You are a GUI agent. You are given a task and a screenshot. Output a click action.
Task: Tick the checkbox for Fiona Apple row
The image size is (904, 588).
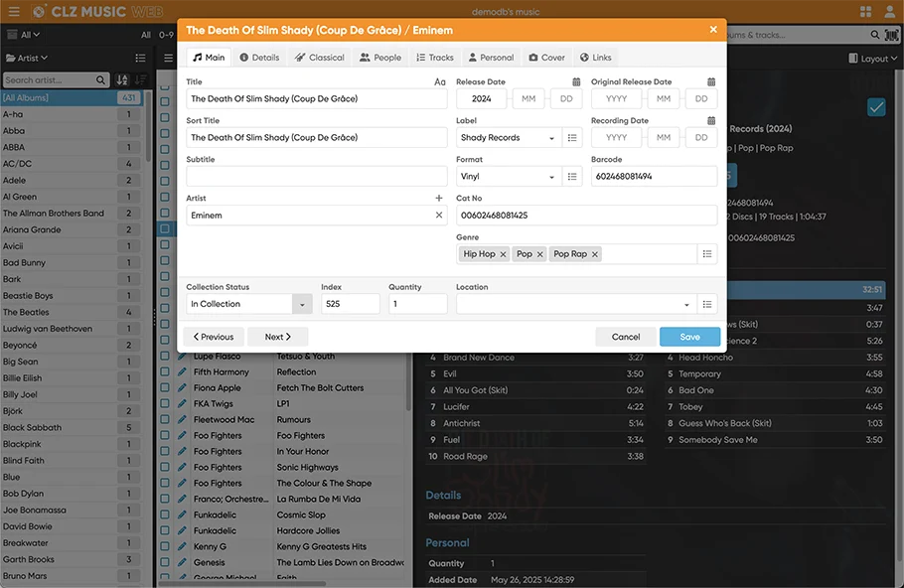tap(165, 388)
